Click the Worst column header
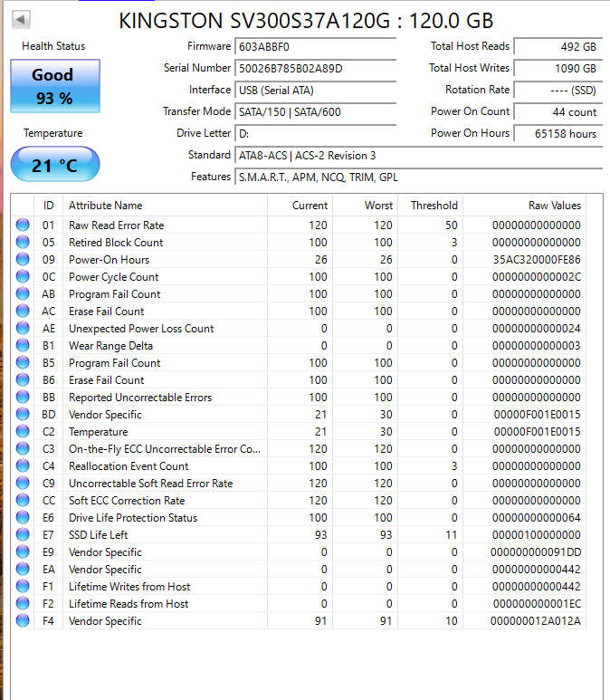 pos(365,206)
